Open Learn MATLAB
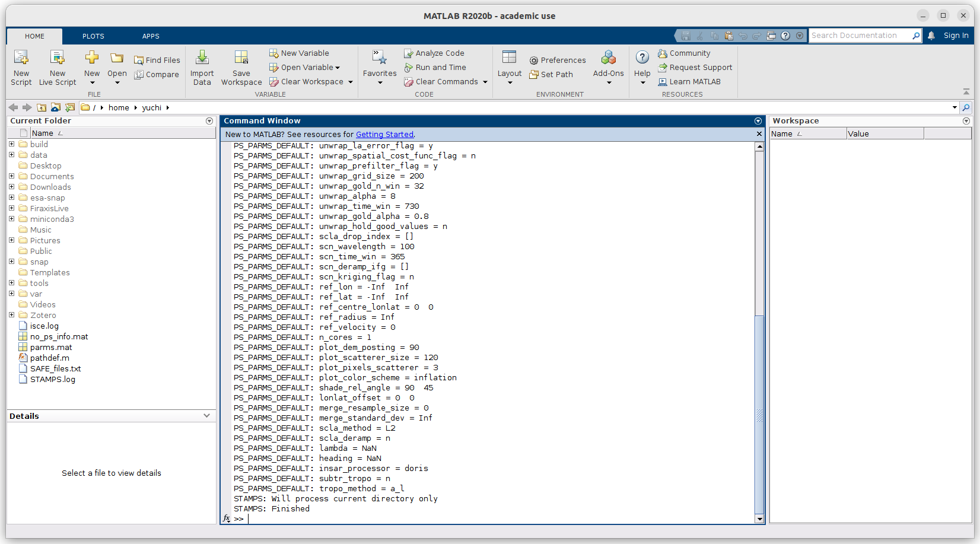The width and height of the screenshot is (980, 544). tap(689, 82)
